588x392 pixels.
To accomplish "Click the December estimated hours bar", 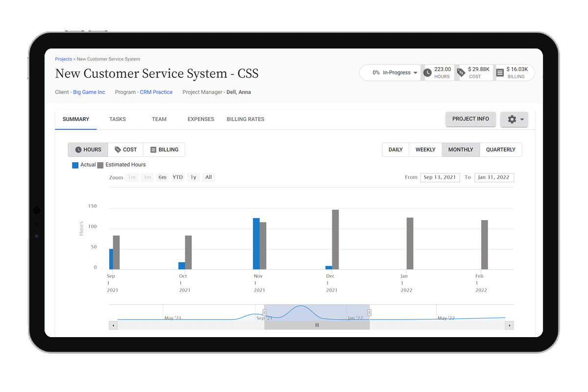I will (x=336, y=240).
